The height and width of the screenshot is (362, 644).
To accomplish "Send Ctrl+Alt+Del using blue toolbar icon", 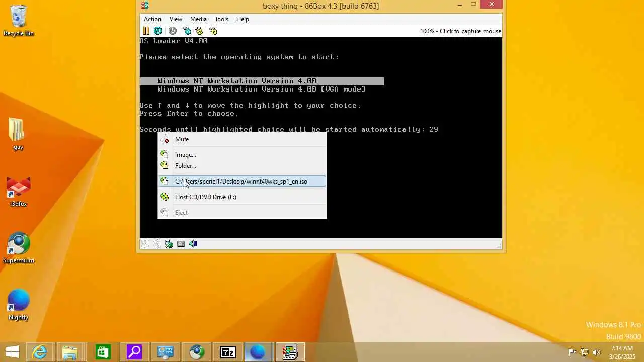I will [x=187, y=31].
